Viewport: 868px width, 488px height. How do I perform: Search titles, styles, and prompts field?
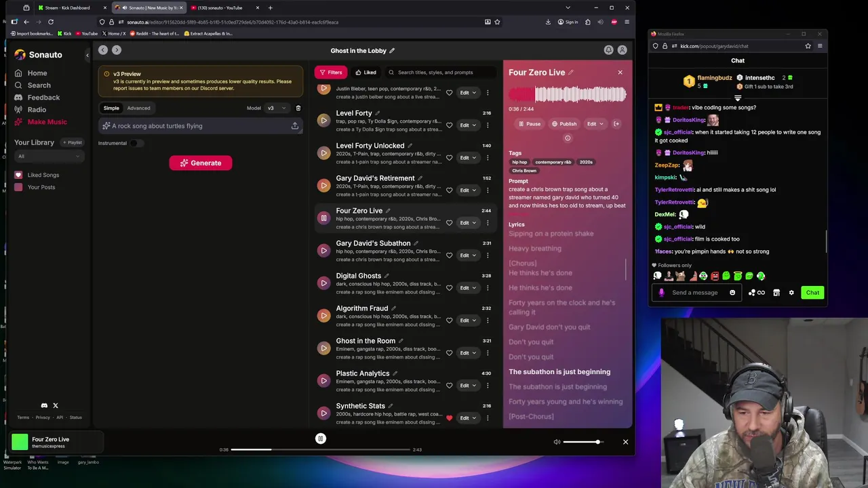tap(441, 73)
